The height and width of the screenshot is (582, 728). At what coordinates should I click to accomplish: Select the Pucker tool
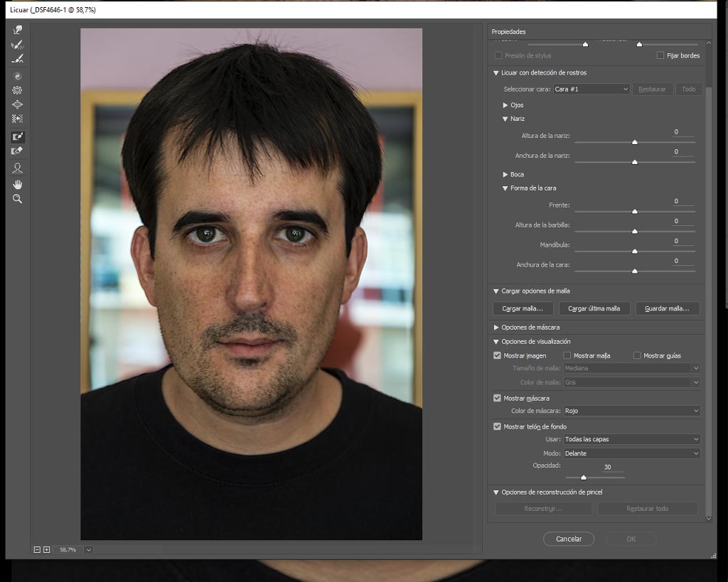pos(18,90)
